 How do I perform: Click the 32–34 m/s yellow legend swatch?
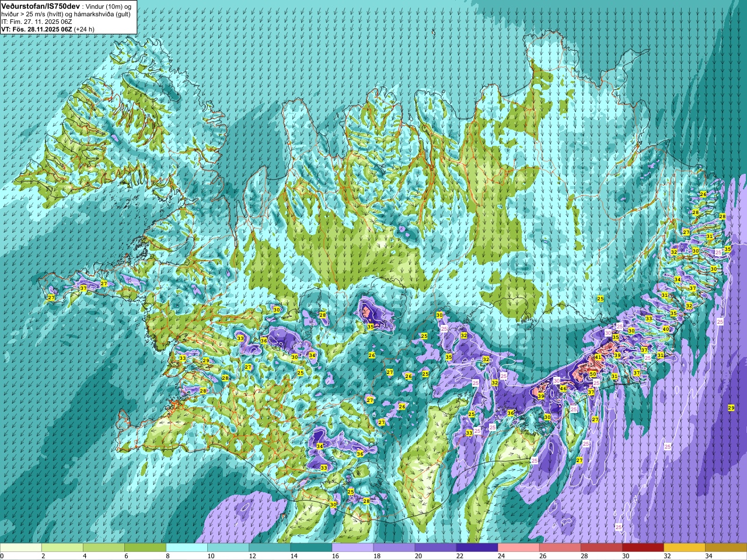tap(684, 548)
